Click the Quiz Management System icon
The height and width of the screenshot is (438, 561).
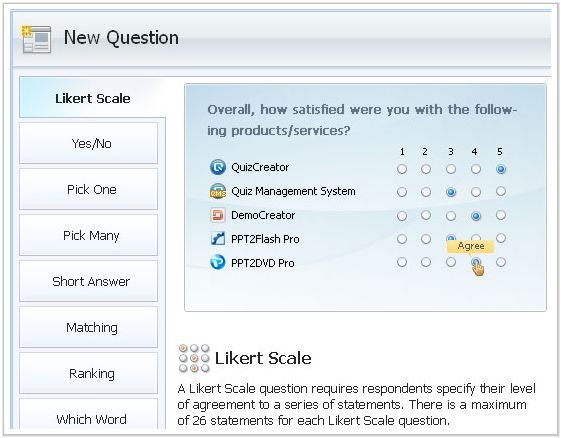[218, 191]
